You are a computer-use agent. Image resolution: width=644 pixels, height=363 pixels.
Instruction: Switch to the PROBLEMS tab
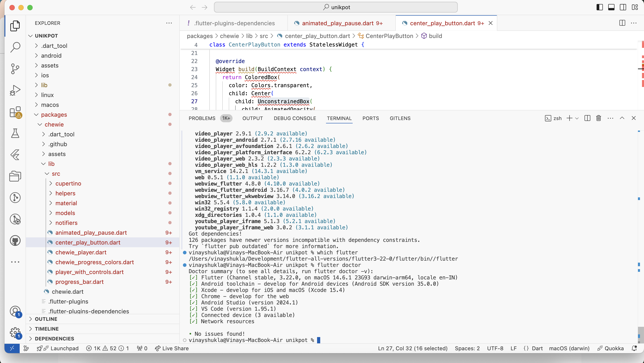pyautogui.click(x=202, y=118)
